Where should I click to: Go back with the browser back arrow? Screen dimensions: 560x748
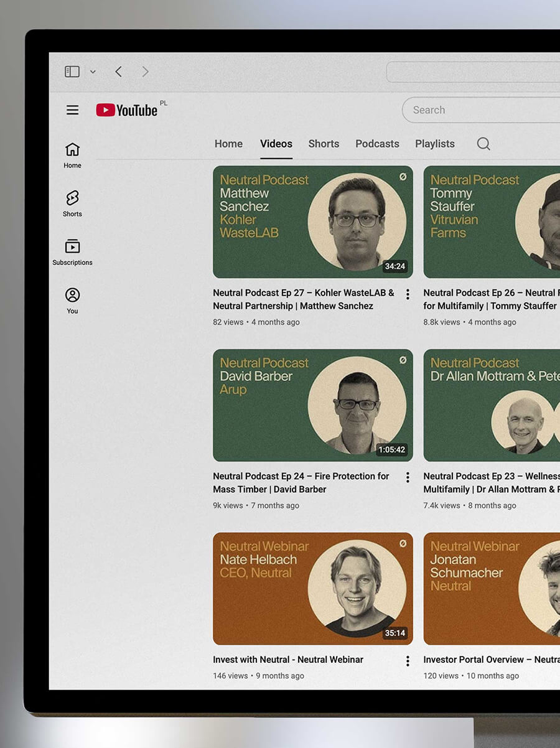click(118, 72)
